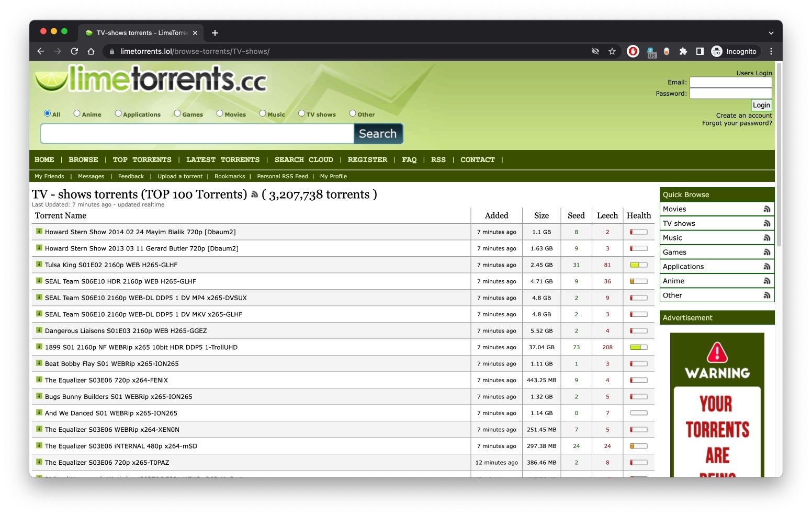This screenshot has width=812, height=516.
Task: Select the Movies radio button
Action: (220, 113)
